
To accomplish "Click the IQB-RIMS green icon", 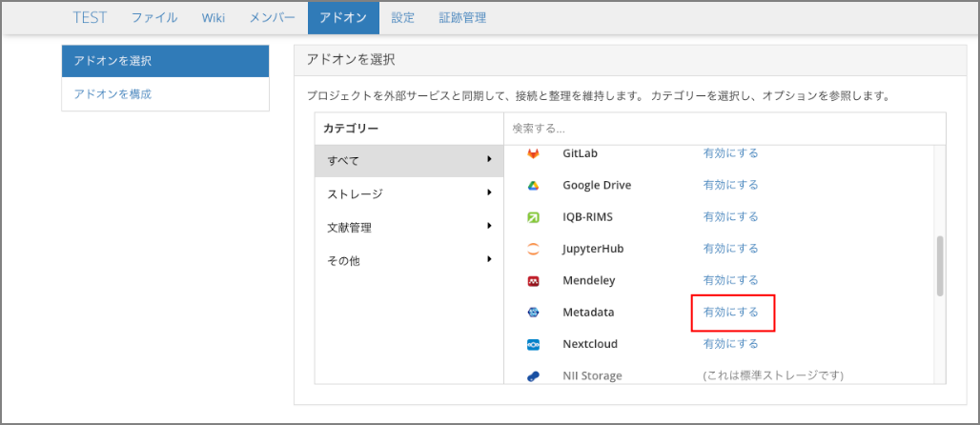I will (534, 217).
